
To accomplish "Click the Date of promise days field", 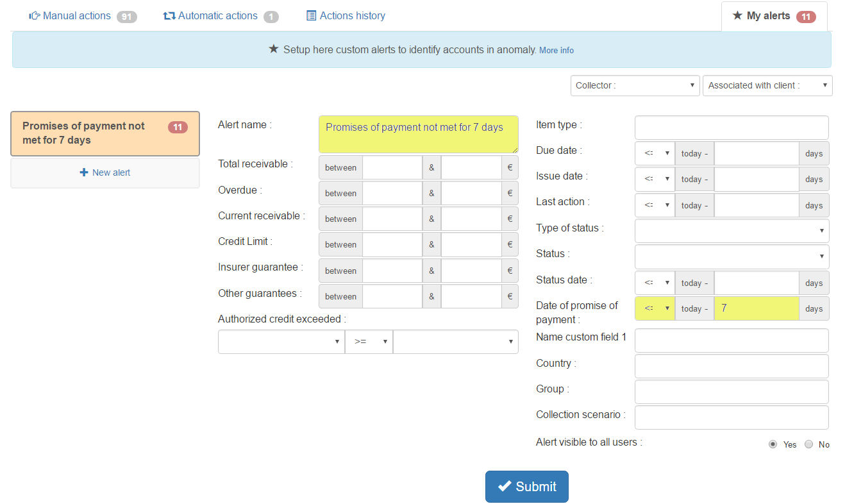I will coord(756,308).
